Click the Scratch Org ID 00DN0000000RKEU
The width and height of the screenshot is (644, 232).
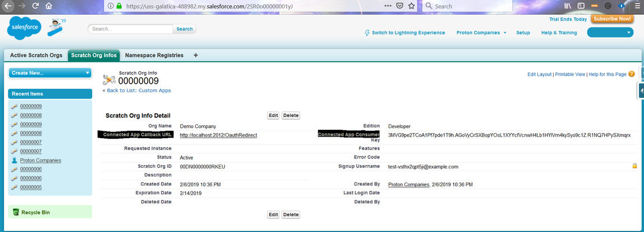(x=203, y=167)
